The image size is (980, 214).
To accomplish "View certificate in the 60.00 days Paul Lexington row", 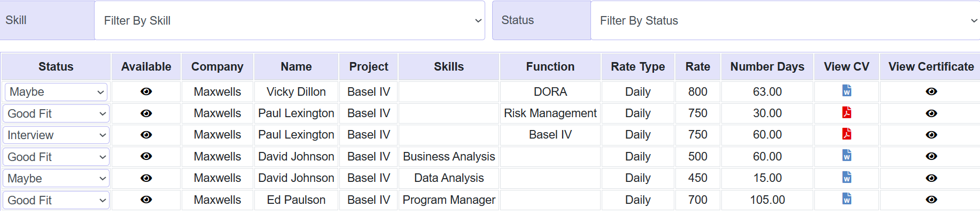I will (931, 135).
